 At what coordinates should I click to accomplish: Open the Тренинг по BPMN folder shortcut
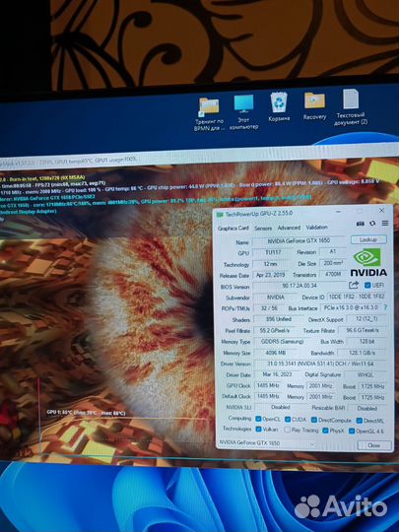tap(209, 114)
